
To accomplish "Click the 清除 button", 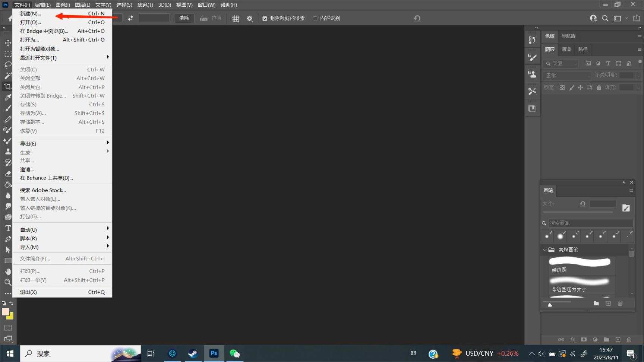I will [184, 18].
